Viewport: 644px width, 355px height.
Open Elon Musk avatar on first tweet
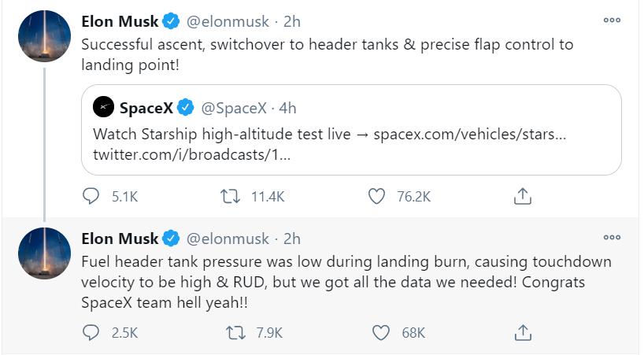click(x=44, y=37)
